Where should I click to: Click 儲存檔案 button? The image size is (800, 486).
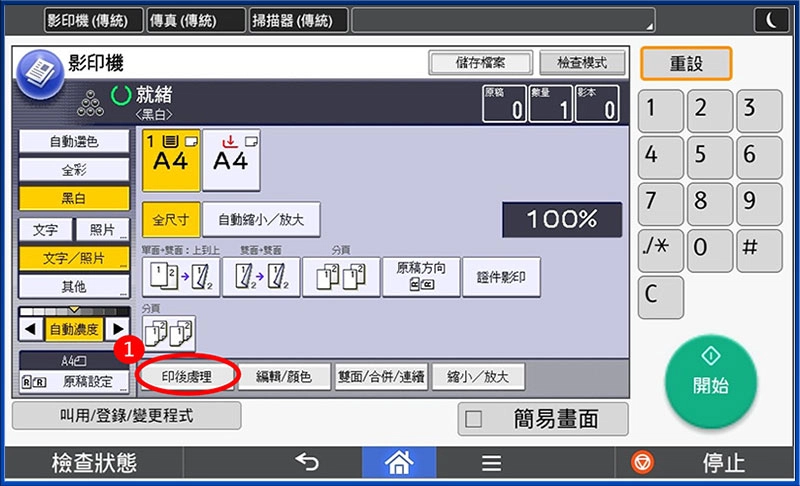[480, 63]
